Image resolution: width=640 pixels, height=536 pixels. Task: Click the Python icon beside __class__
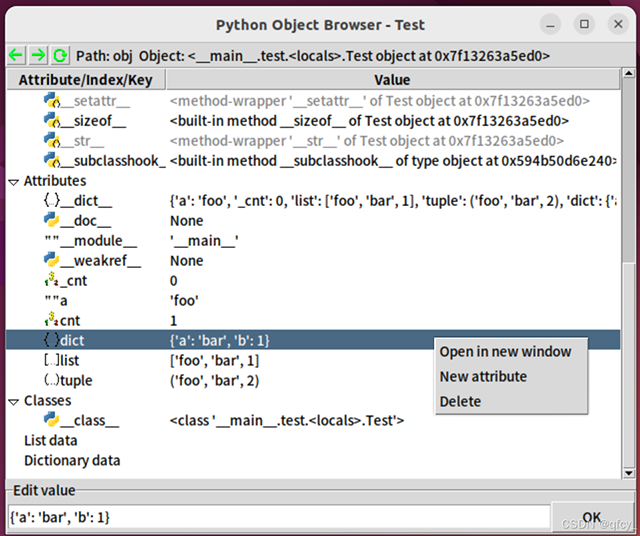click(51, 420)
